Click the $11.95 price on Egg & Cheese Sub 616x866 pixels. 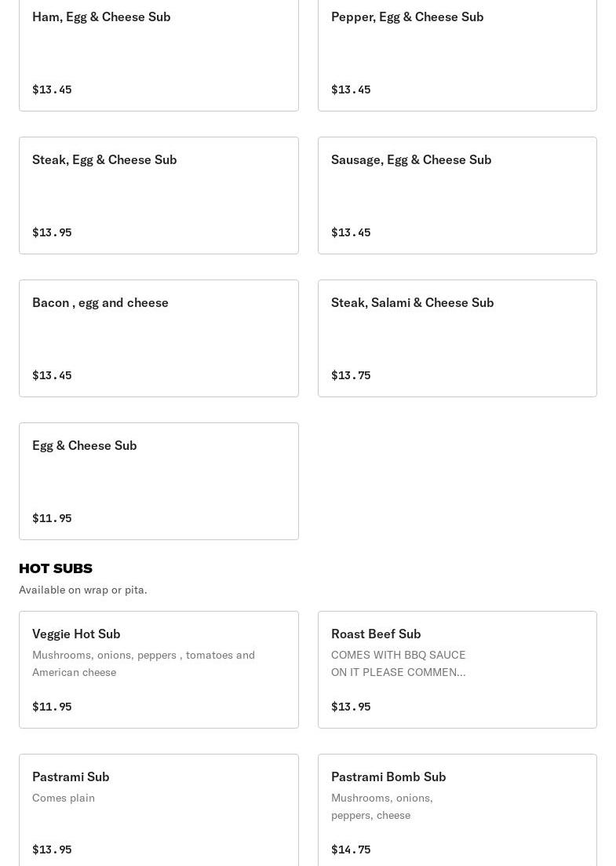coord(52,518)
